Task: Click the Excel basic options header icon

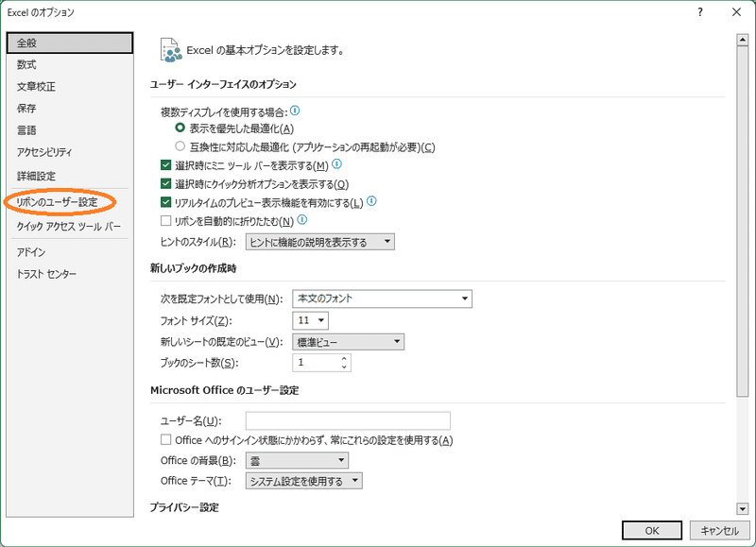Action: [x=171, y=50]
